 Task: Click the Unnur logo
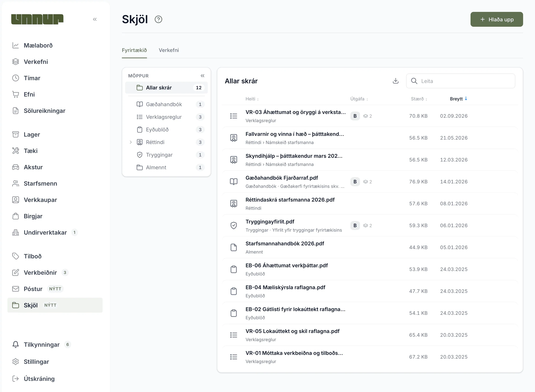(37, 19)
